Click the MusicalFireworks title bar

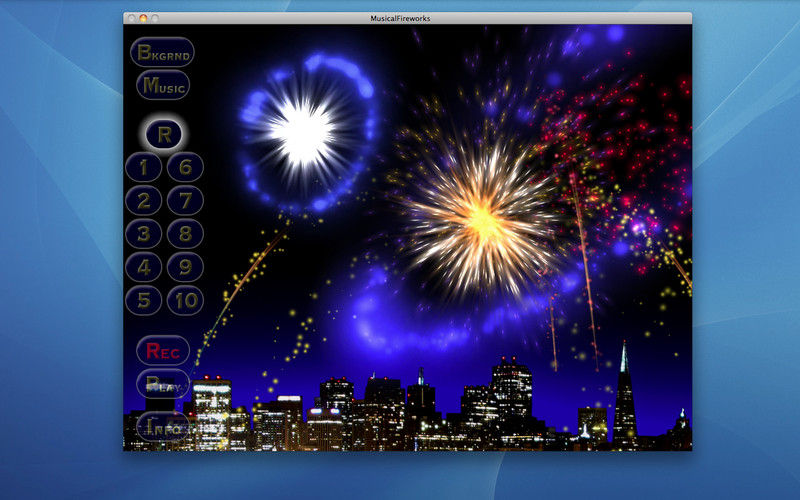407,18
